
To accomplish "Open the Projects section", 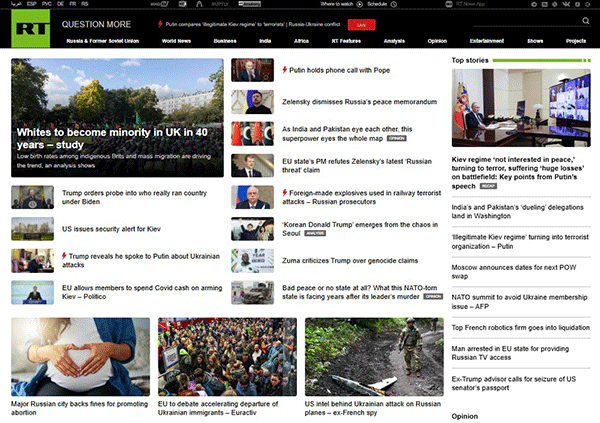I will [x=576, y=41].
